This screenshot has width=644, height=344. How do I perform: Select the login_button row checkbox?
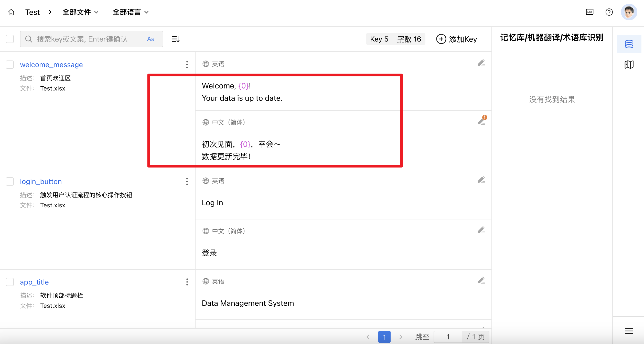(10, 181)
